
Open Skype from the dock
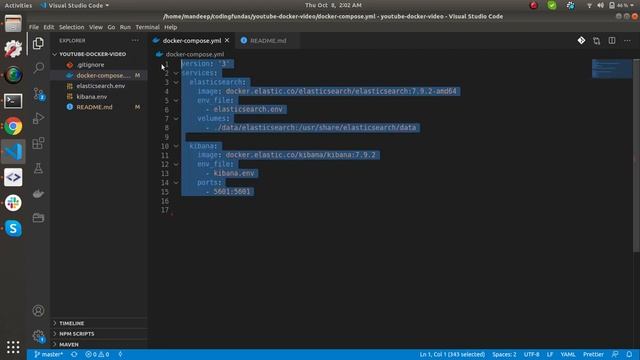pyautogui.click(x=13, y=229)
